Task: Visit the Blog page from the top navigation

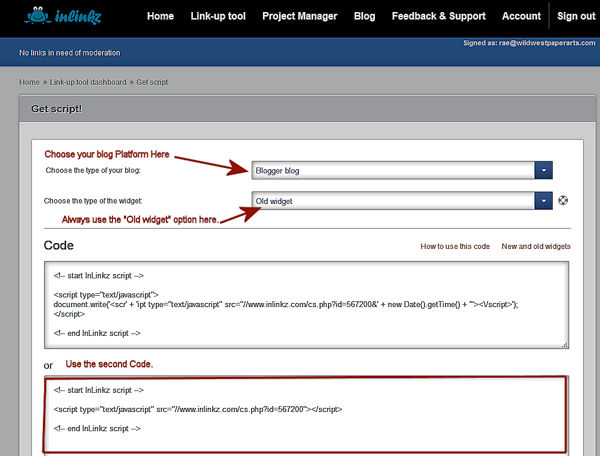Action: click(x=364, y=17)
